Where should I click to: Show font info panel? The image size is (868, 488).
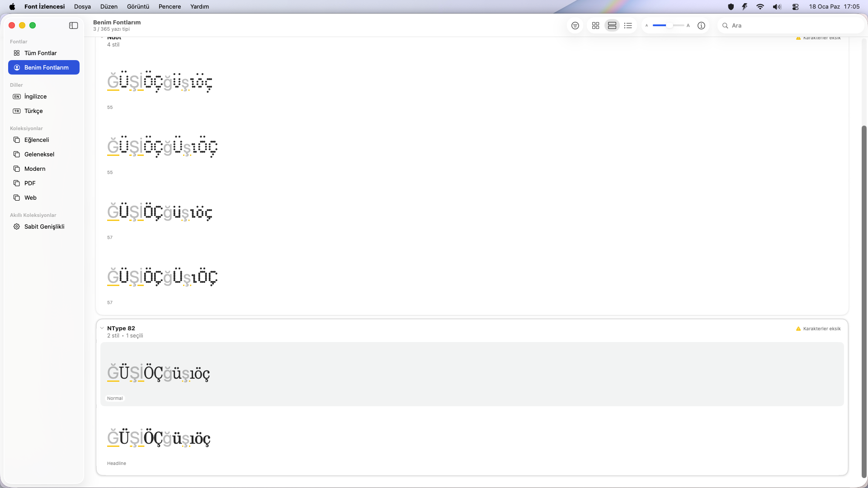point(701,26)
